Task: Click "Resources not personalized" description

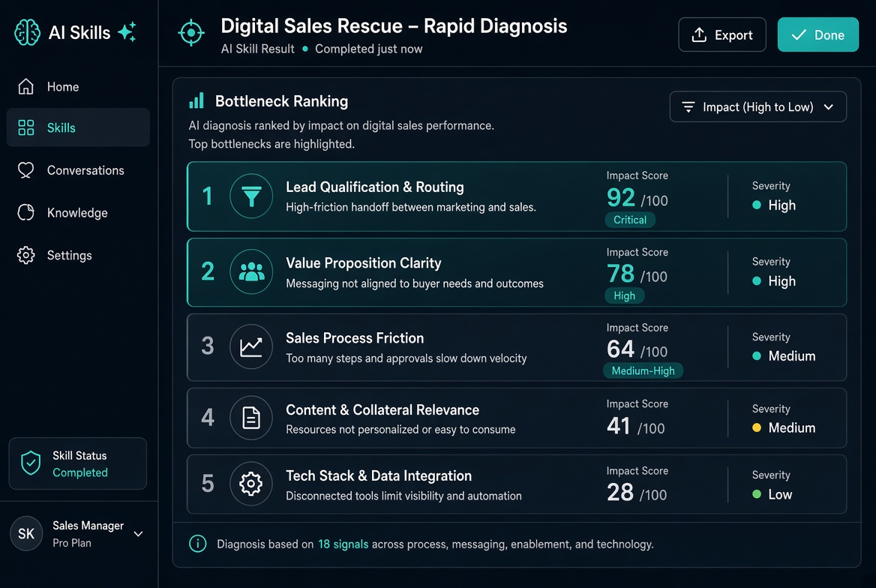Action: [x=400, y=429]
